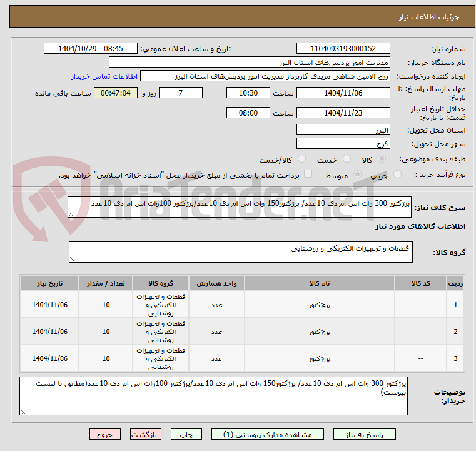The height and width of the screenshot is (451, 476).
Task: Click the استان محل تحویل البرز field
Action: click(343, 130)
